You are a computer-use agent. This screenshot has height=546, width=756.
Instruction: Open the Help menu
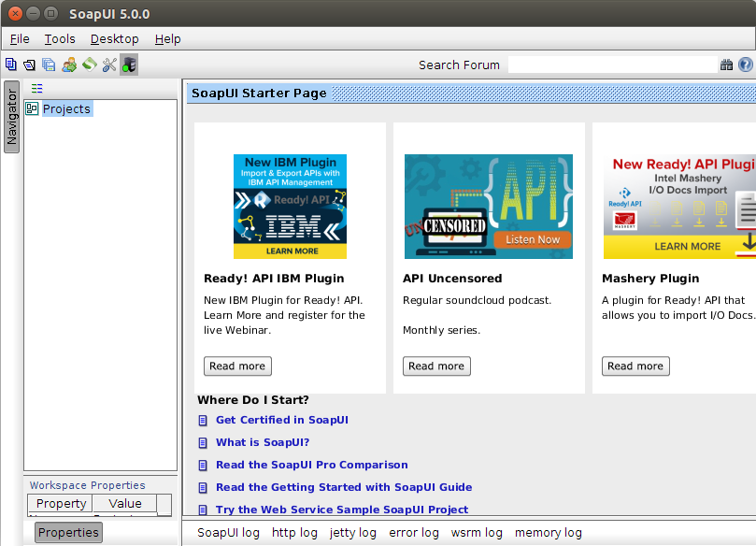tap(168, 39)
